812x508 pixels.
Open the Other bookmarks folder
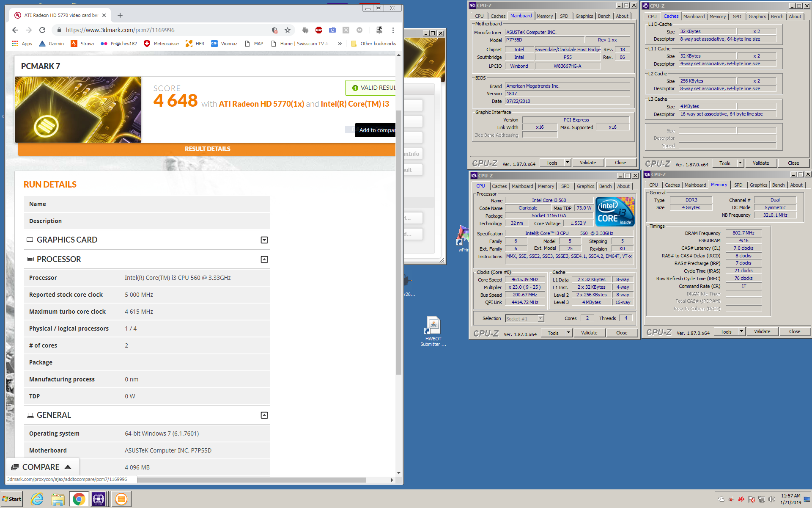tap(373, 44)
